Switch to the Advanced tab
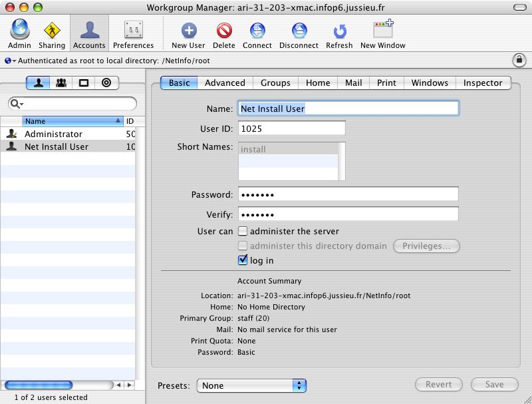The image size is (532, 404). coord(225,83)
